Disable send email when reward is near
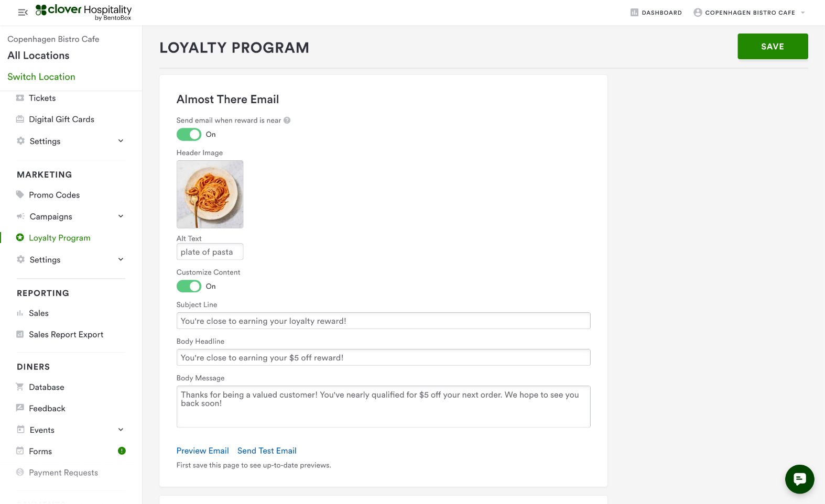825x504 pixels. [x=189, y=135]
